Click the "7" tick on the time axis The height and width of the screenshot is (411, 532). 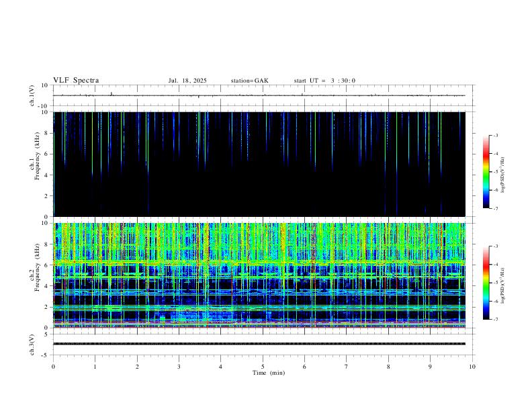(x=347, y=367)
